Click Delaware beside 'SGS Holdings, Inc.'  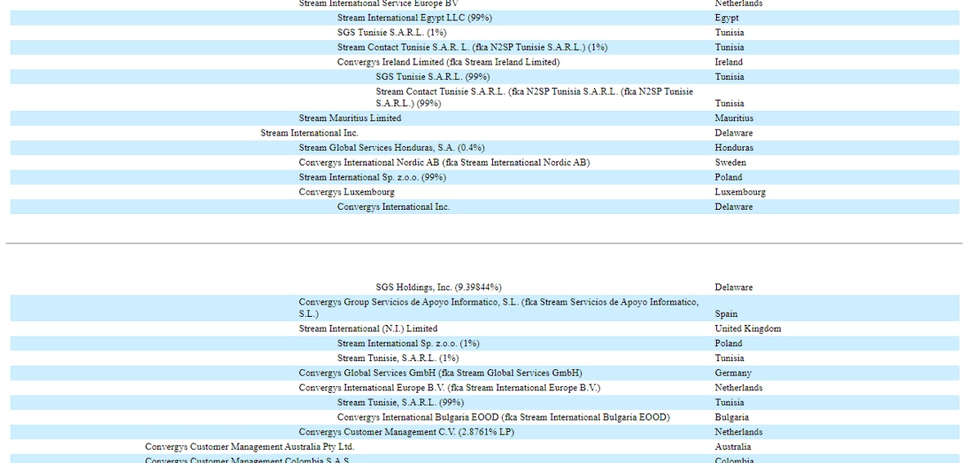coord(734,287)
